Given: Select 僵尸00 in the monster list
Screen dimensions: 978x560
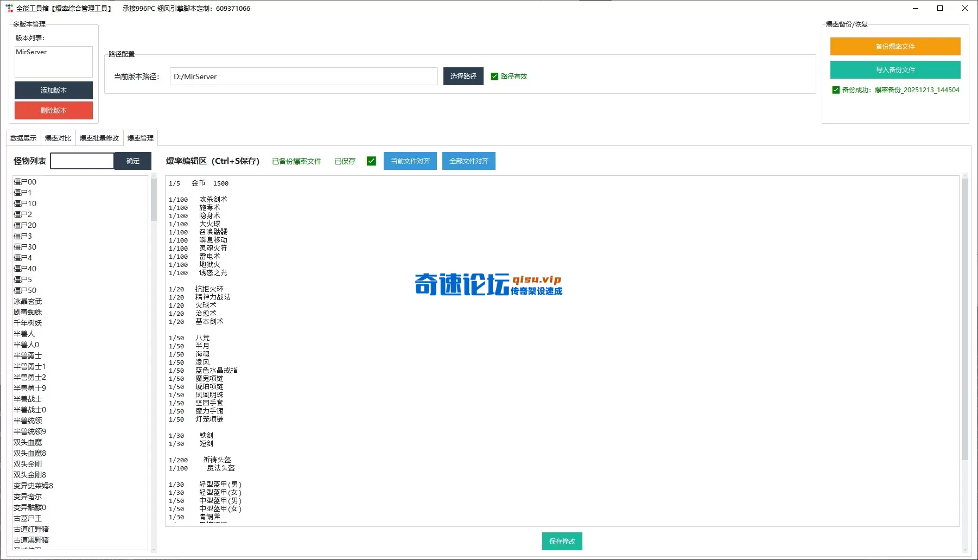Looking at the screenshot, I should (25, 181).
